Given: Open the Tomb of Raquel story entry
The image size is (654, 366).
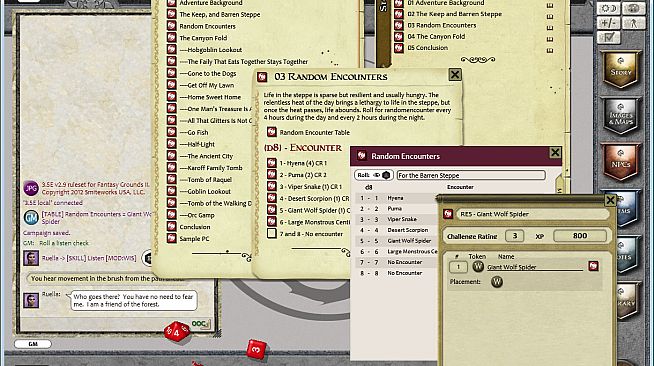Looking at the screenshot, I should (209, 180).
